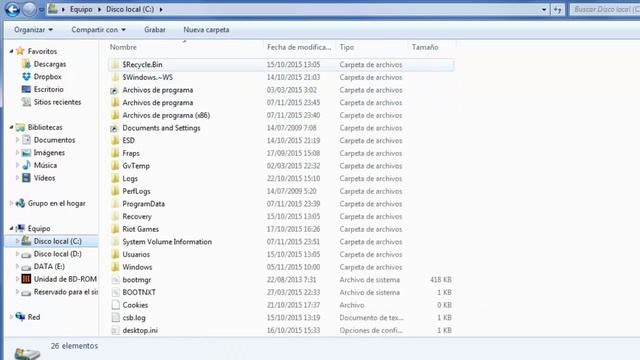Viewport: 640px width, 360px height.
Task: Click the Disco local (C:) breadcrumb
Action: (130, 9)
